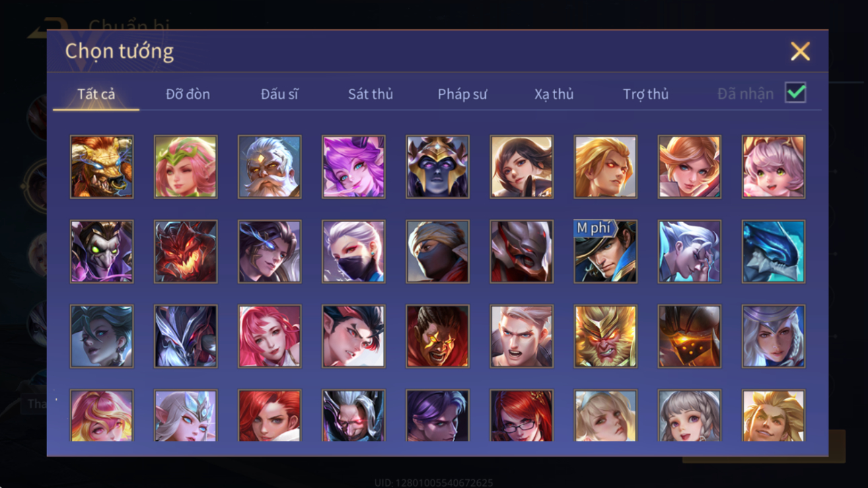868x488 pixels.
Task: Open the Đấu sĩ tab
Action: click(279, 94)
